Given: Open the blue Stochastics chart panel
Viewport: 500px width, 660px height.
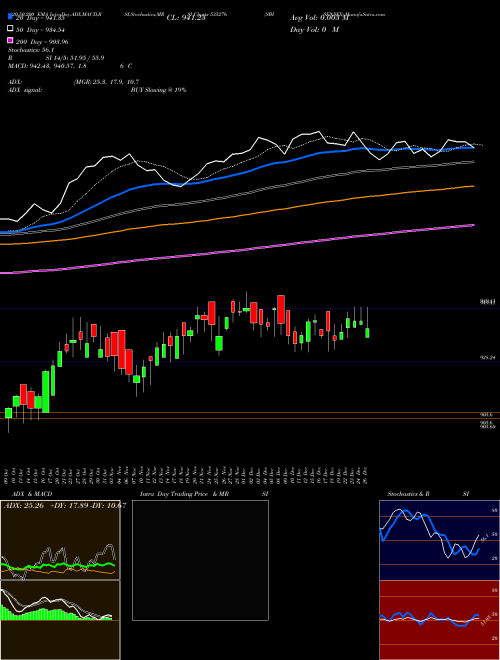Looking at the screenshot, I should point(439,540).
